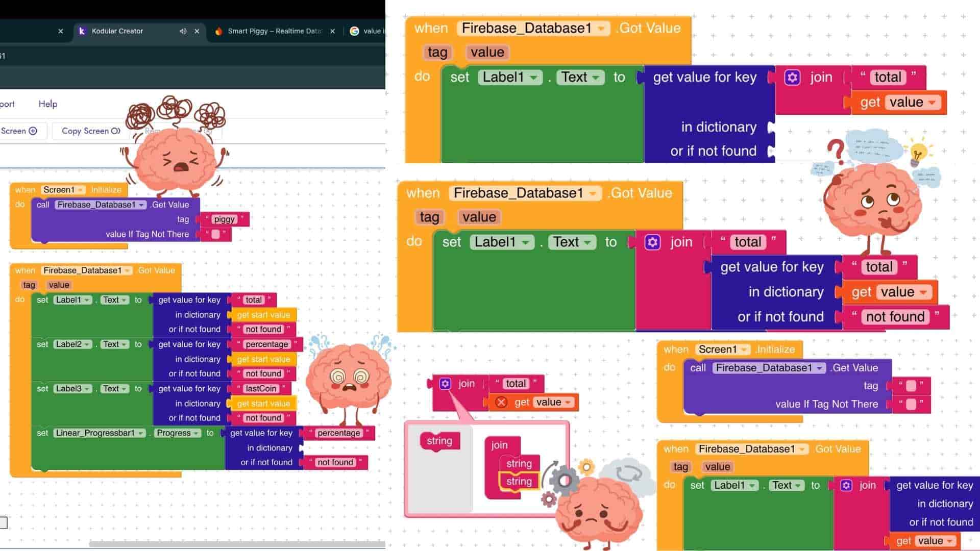980x551 pixels.
Task: Click the join container block in mutator popup
Action: coord(500,445)
